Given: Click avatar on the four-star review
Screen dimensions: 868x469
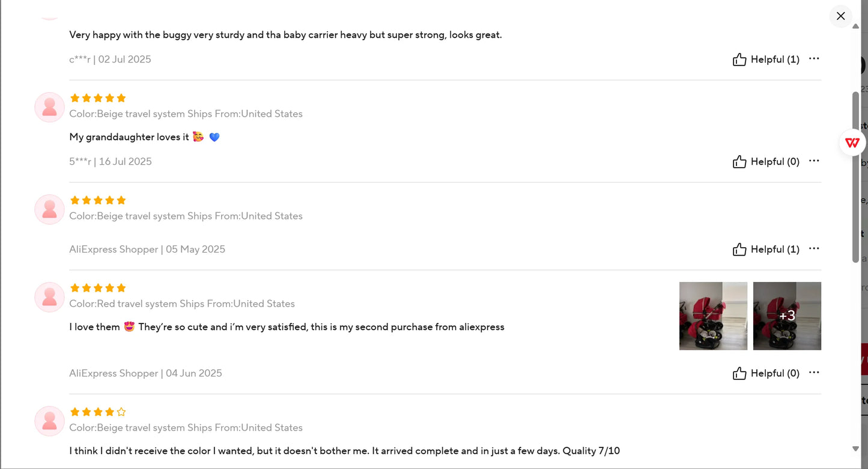Looking at the screenshot, I should [49, 421].
